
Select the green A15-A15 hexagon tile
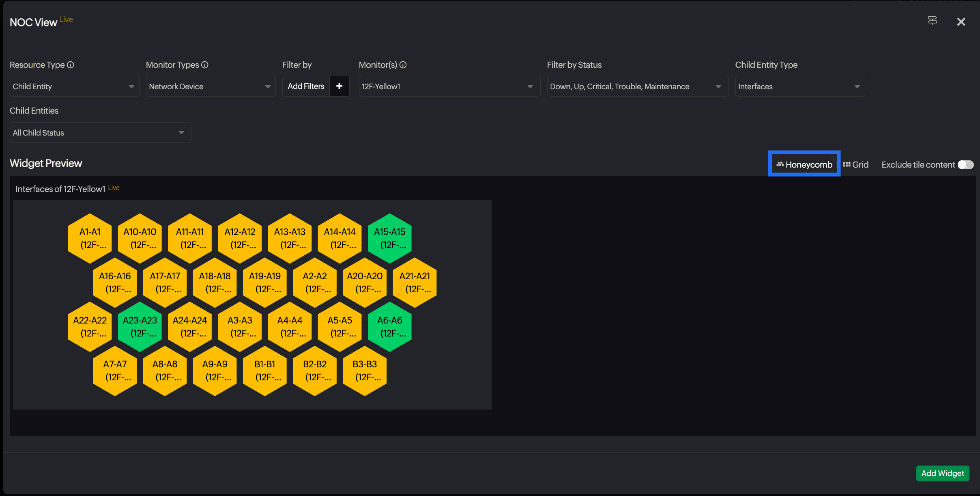(x=389, y=238)
